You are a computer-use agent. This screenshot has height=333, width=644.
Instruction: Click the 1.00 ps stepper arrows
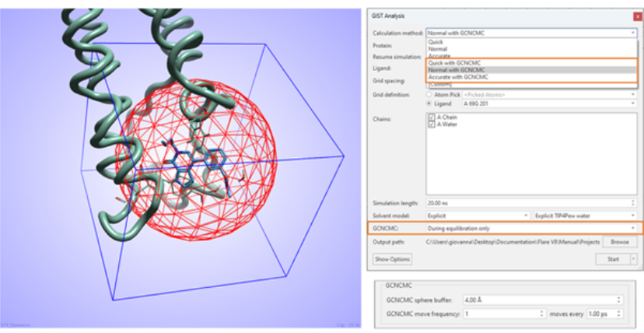tap(619, 314)
